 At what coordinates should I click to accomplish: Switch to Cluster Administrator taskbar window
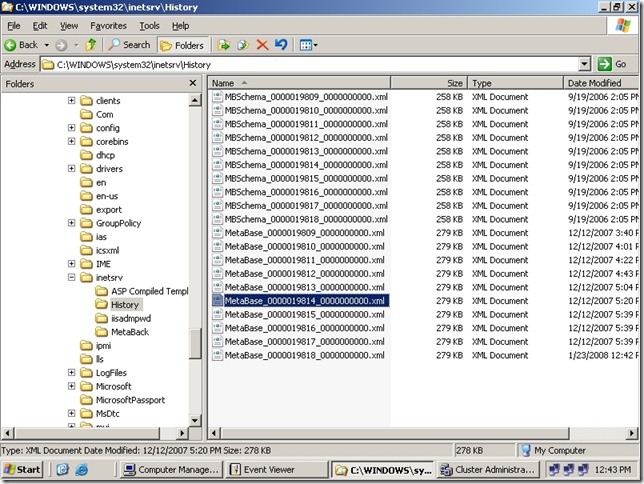(x=487, y=469)
